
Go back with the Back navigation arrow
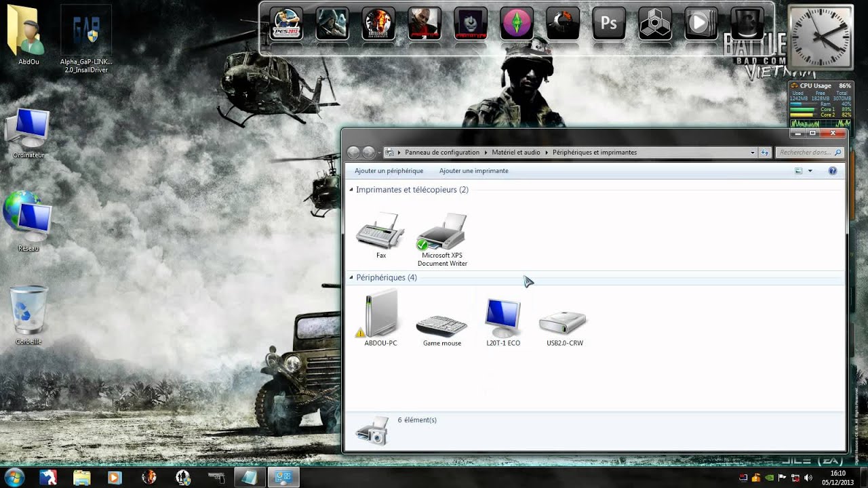[x=353, y=152]
